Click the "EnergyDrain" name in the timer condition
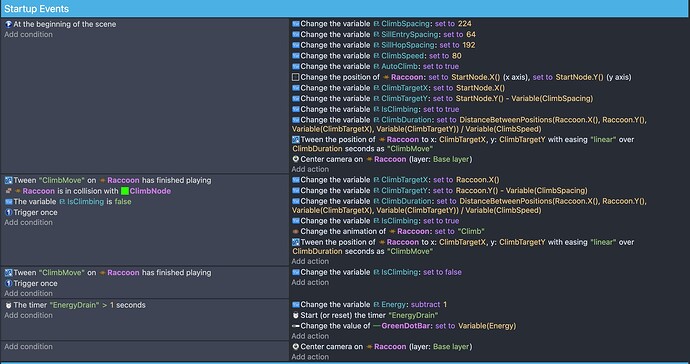 point(74,305)
